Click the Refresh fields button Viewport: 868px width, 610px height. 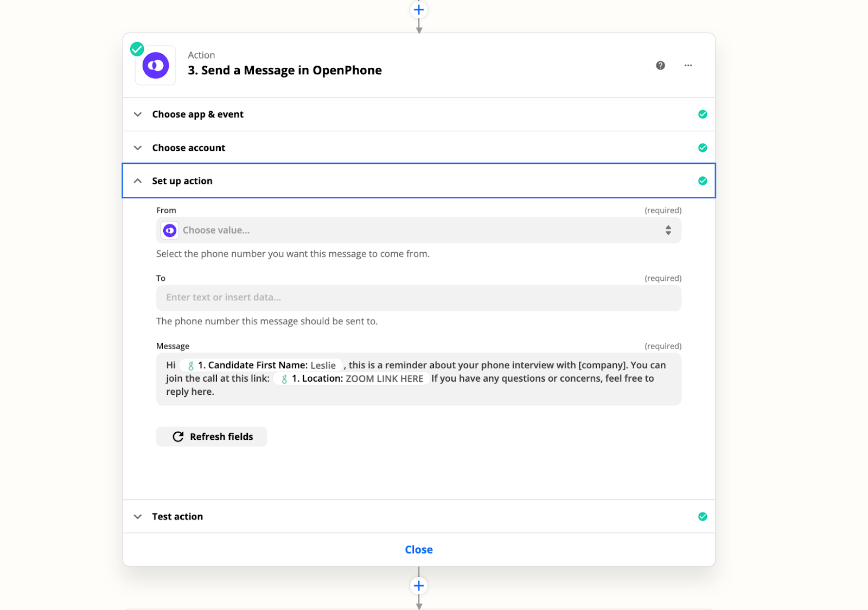click(x=212, y=436)
